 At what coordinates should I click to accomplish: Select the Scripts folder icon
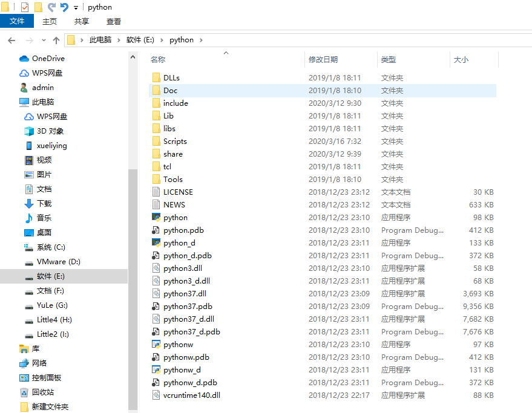click(156, 141)
